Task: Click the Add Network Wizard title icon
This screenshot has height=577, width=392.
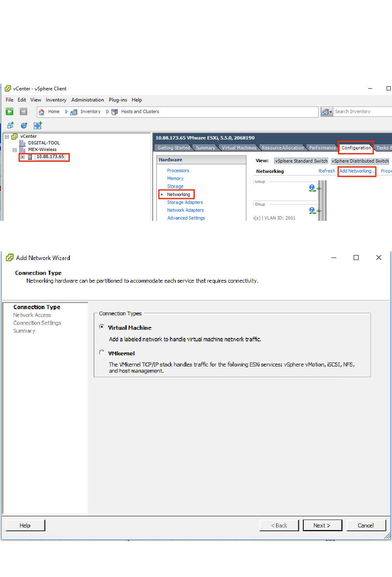Action: point(9,258)
